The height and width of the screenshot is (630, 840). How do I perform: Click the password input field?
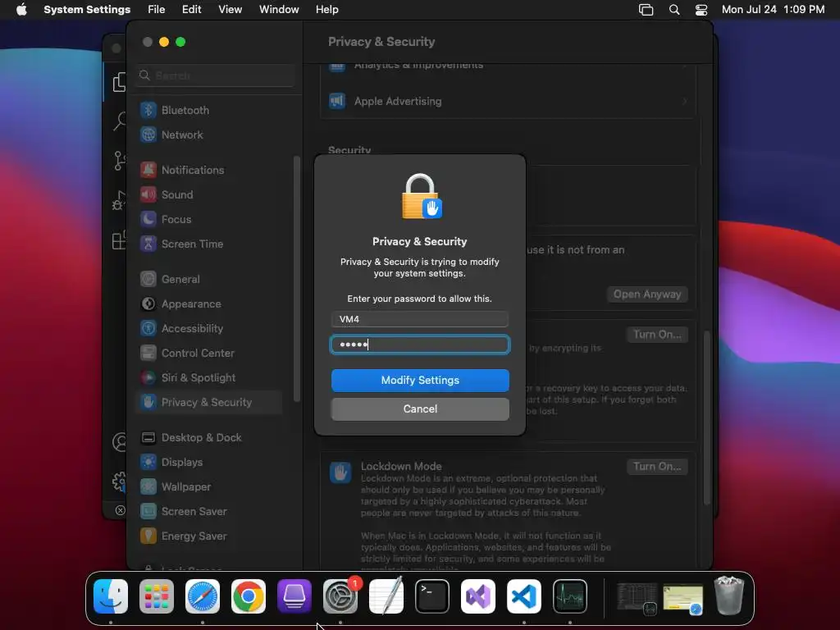pos(420,345)
